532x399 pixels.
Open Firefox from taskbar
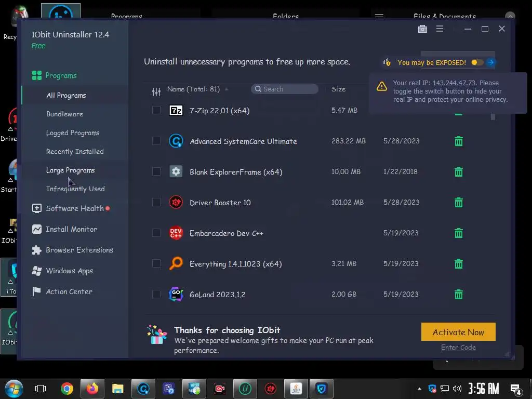coord(92,389)
